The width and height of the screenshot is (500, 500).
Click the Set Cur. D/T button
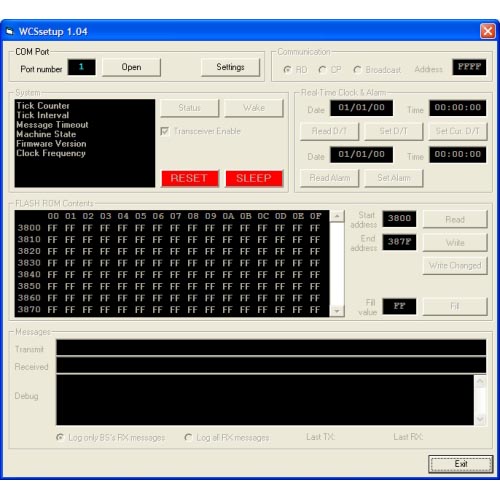coord(458,131)
